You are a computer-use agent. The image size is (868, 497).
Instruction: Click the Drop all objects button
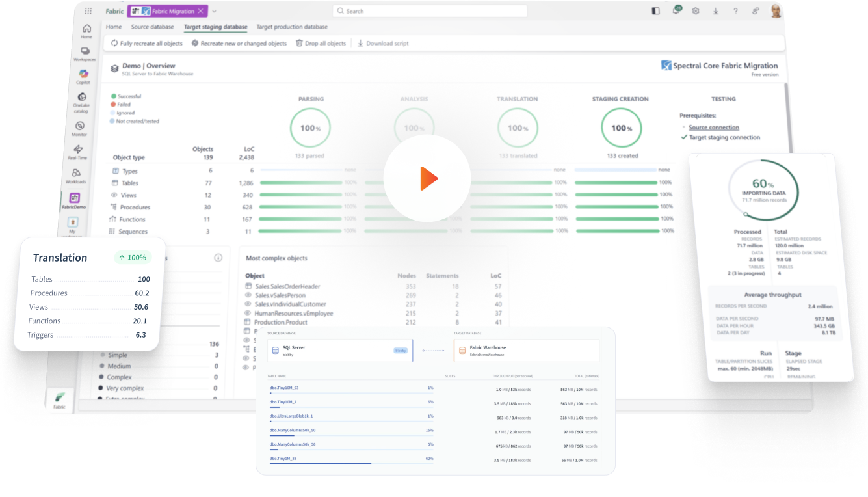[321, 44]
